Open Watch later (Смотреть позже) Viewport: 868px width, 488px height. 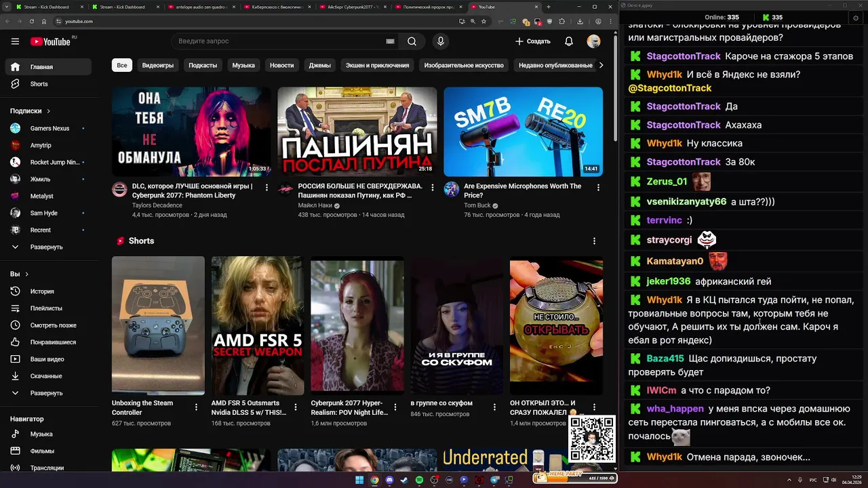(x=47, y=325)
